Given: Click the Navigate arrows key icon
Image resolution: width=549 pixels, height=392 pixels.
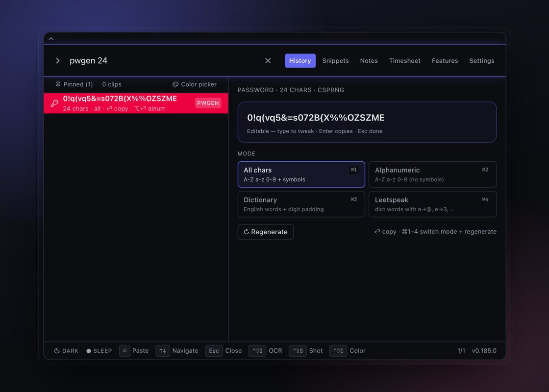Looking at the screenshot, I should (x=163, y=351).
